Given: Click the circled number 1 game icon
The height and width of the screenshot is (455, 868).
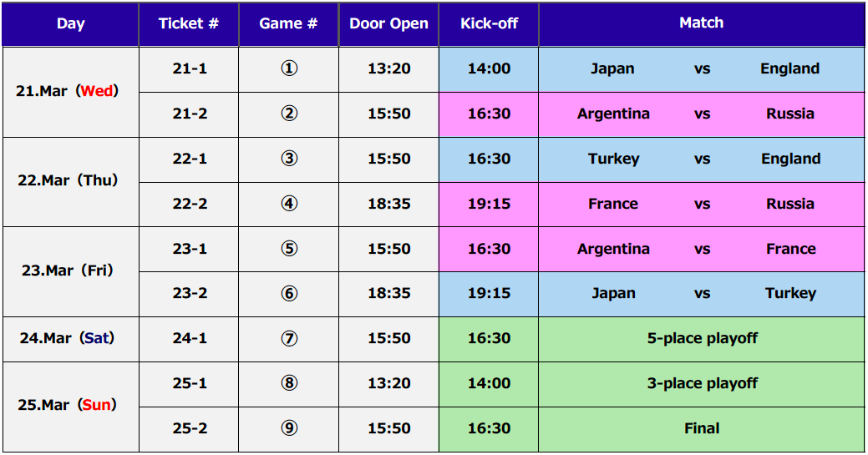Looking at the screenshot, I should pos(289,68).
